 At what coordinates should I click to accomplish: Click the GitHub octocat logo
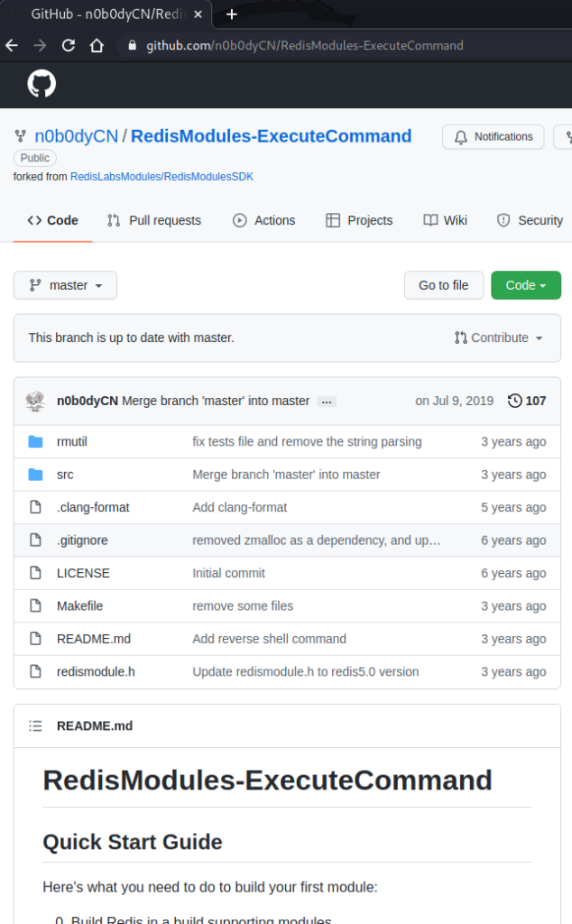[42, 84]
